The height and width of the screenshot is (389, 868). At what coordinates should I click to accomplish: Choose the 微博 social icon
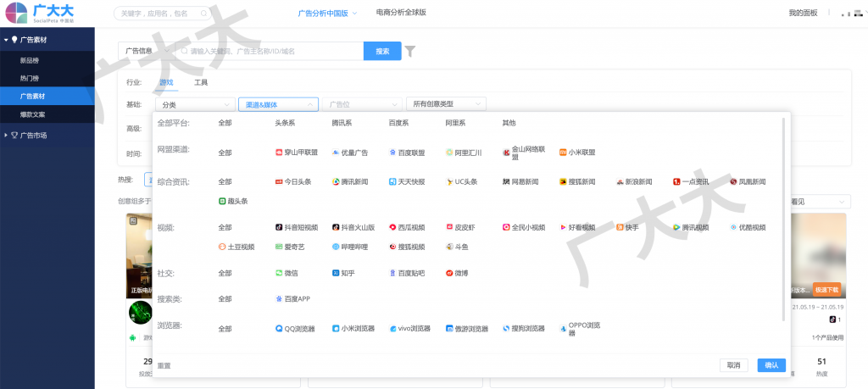(x=449, y=273)
